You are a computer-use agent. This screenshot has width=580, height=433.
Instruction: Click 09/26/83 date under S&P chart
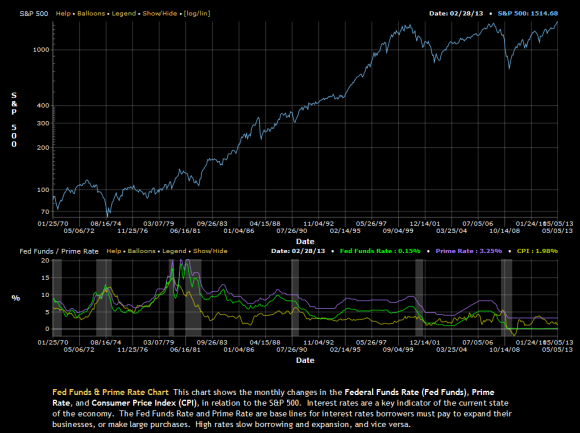[x=212, y=224]
